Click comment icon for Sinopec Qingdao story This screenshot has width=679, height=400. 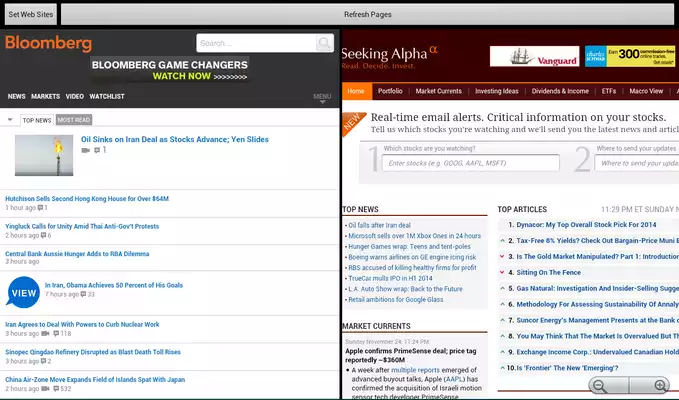tap(43, 361)
